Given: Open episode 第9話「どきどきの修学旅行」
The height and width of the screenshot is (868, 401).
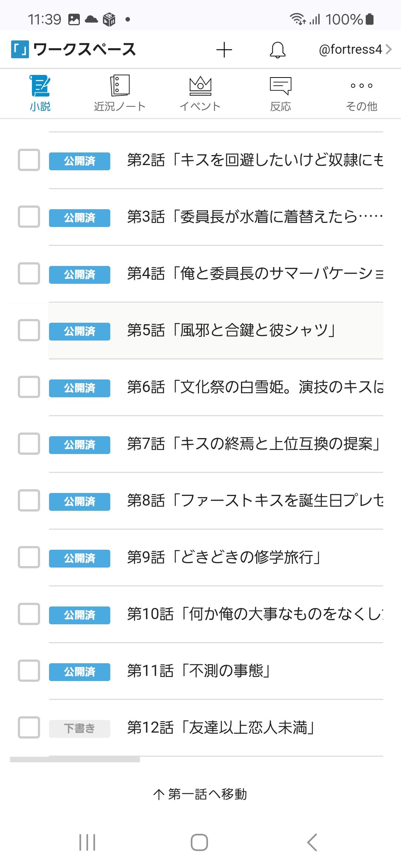Looking at the screenshot, I should click(224, 557).
